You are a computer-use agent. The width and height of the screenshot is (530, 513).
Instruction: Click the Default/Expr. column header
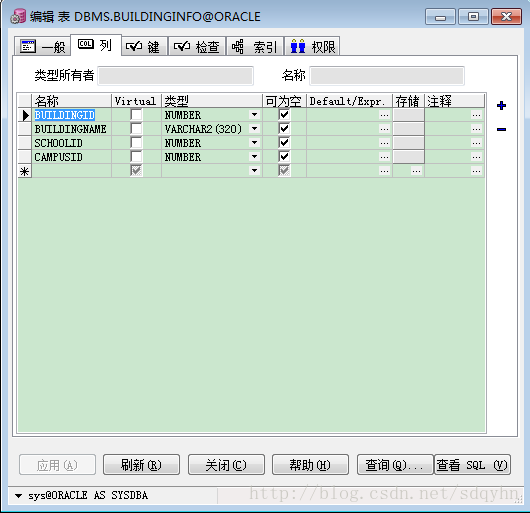click(x=349, y=101)
